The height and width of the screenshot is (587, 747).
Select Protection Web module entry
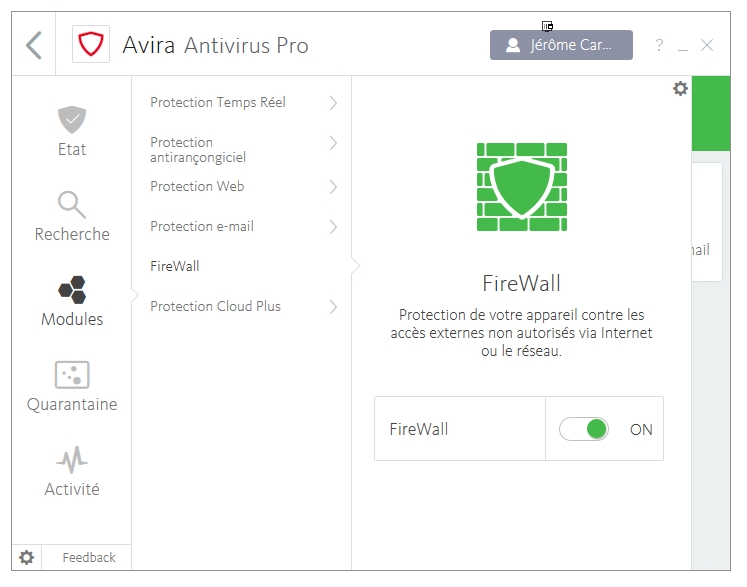click(197, 186)
